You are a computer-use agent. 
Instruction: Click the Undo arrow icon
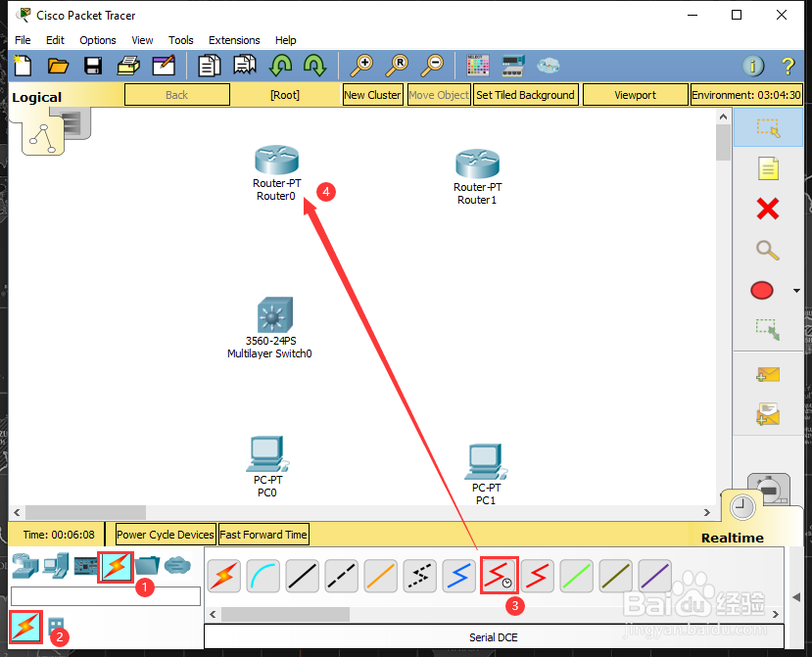pos(280,66)
